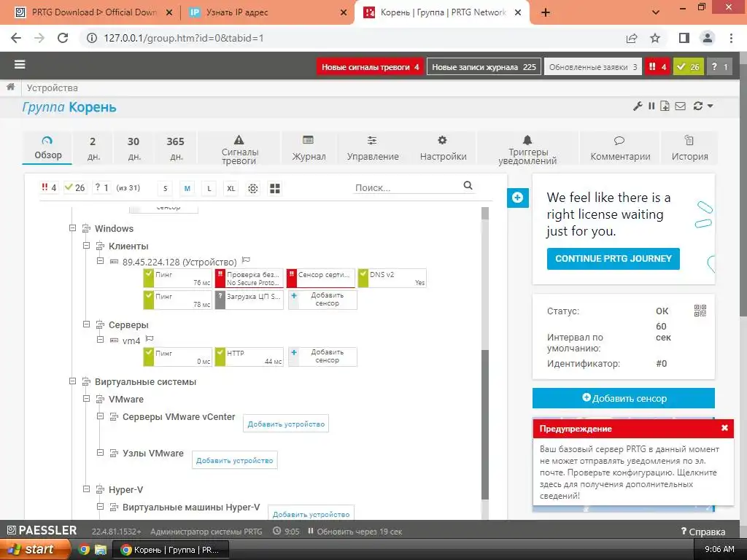
Task: Switch to tile grid view icon
Action: [275, 189]
